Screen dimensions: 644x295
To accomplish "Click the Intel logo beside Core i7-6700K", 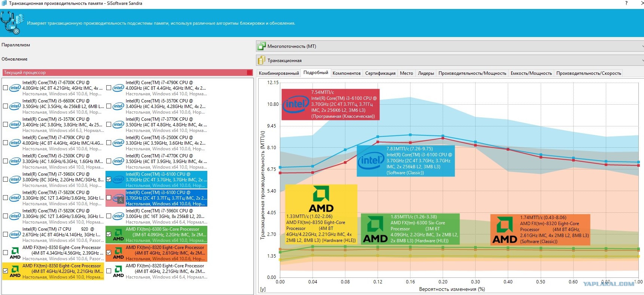I will (x=15, y=88).
